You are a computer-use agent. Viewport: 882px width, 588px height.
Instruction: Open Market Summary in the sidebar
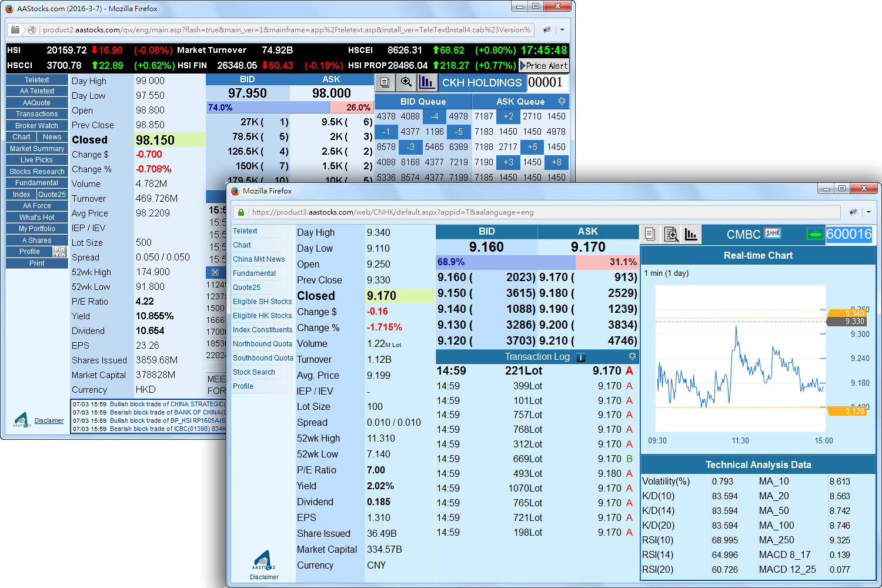[x=37, y=149]
